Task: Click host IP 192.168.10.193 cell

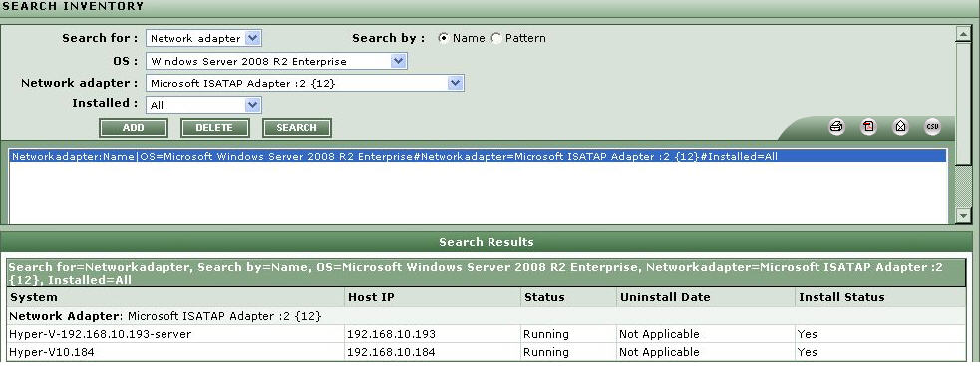Action: [x=391, y=334]
